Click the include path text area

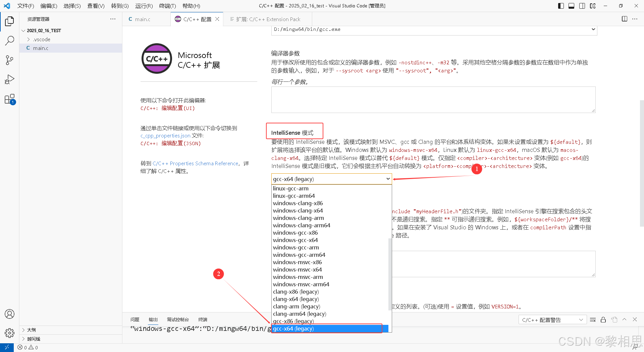point(494,264)
